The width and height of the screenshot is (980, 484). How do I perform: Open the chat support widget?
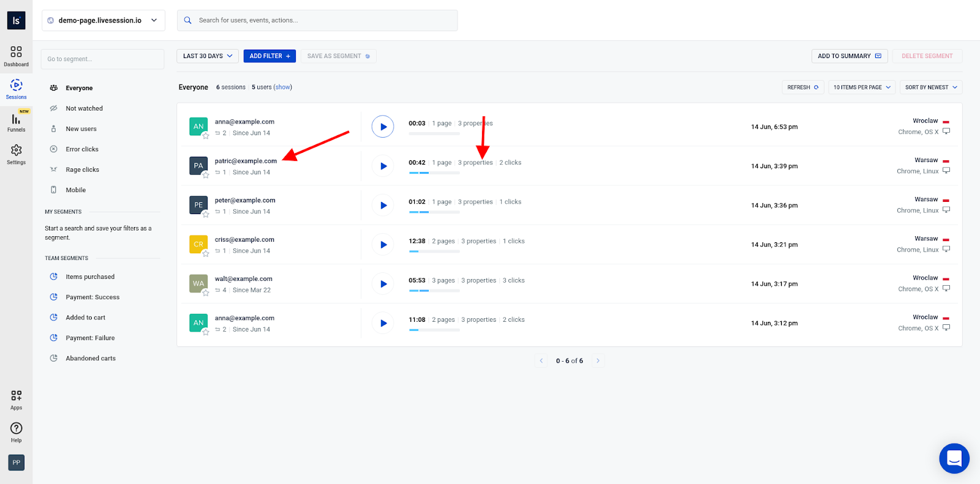tap(954, 458)
